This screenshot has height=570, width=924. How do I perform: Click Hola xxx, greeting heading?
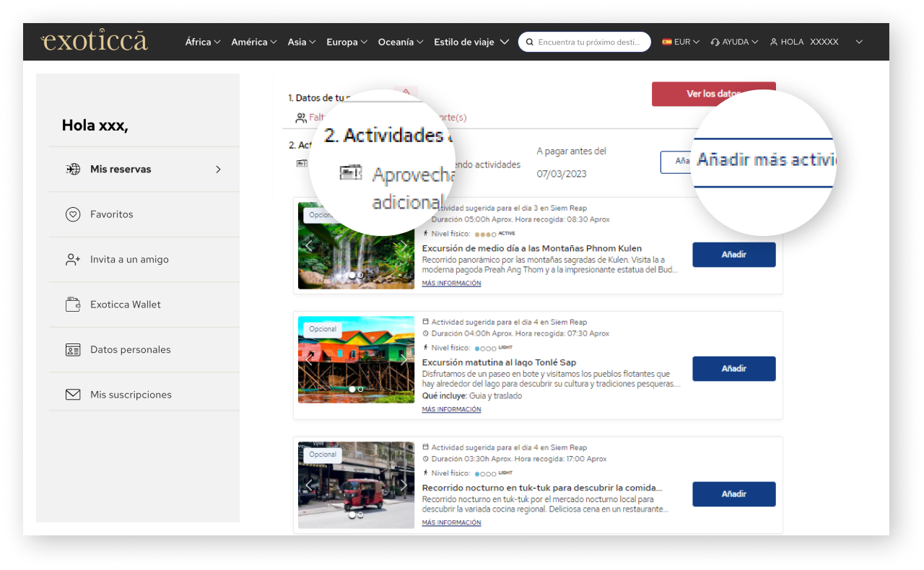click(x=95, y=126)
